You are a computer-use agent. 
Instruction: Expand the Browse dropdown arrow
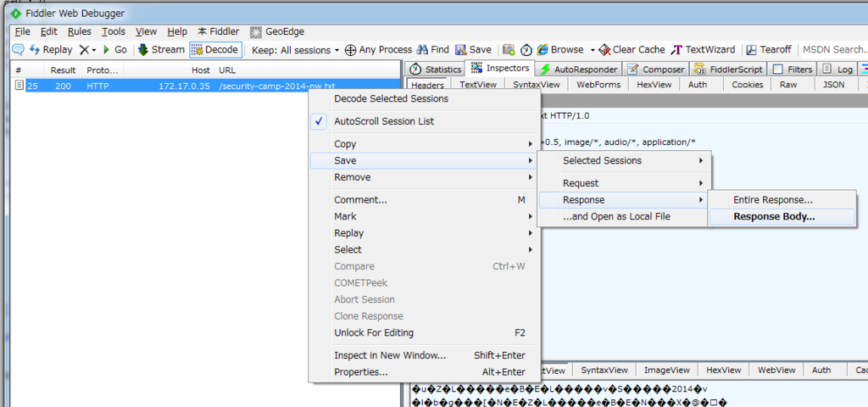pyautogui.click(x=592, y=50)
